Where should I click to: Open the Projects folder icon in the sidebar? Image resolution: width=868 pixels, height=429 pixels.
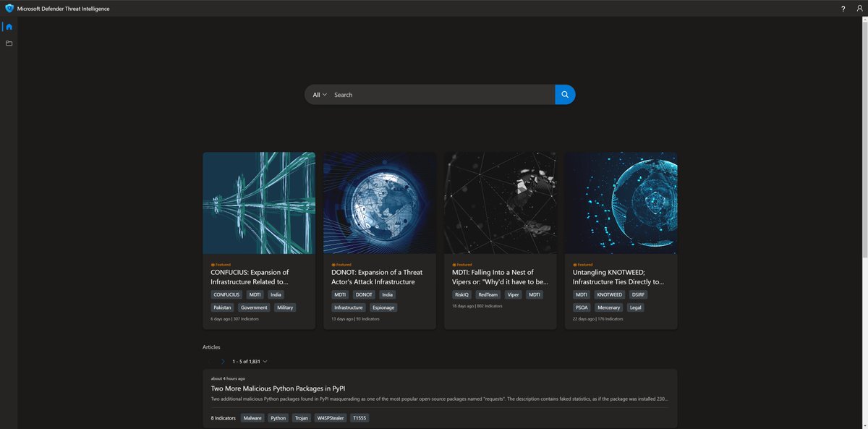tap(9, 43)
